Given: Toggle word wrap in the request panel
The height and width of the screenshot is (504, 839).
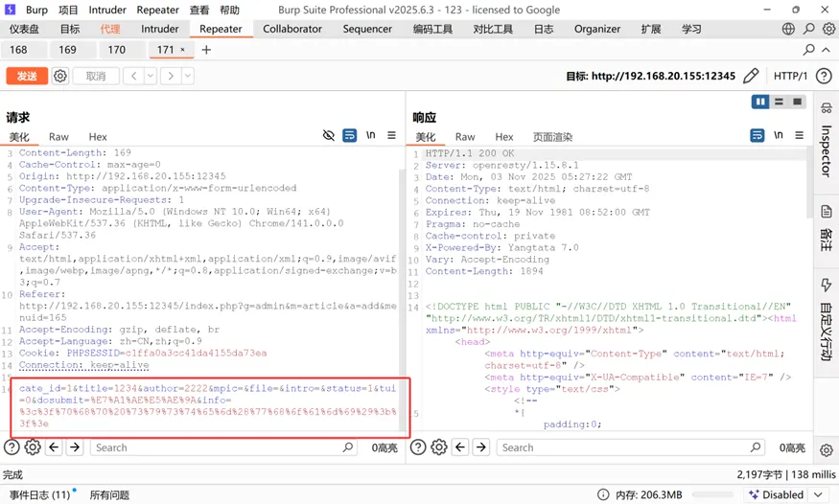Looking at the screenshot, I should click(350, 136).
